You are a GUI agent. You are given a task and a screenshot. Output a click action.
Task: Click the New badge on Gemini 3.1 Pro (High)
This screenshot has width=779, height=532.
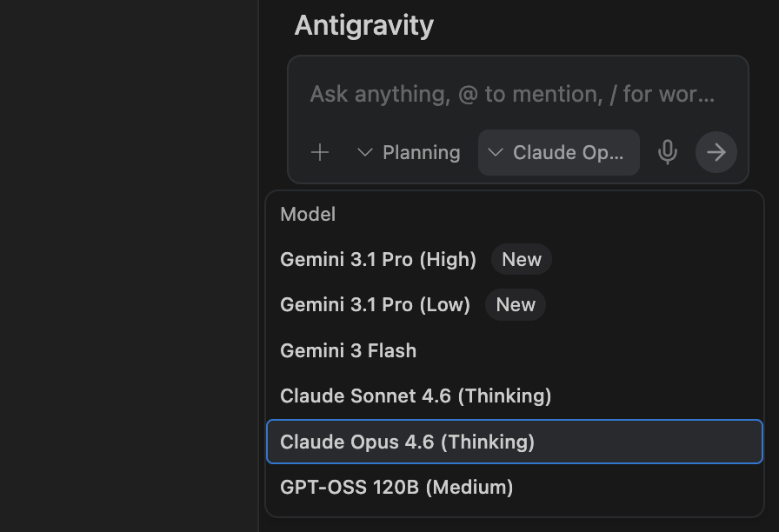[x=522, y=260]
